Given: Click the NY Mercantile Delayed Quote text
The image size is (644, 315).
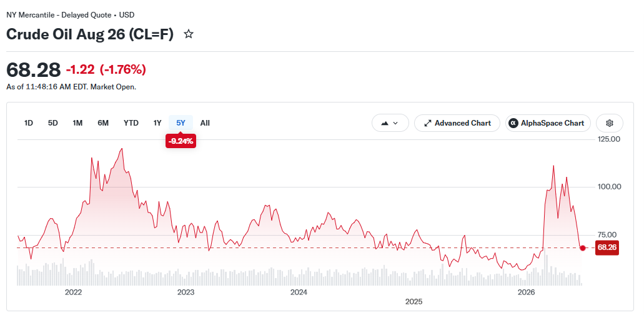Looking at the screenshot, I should coord(70,15).
